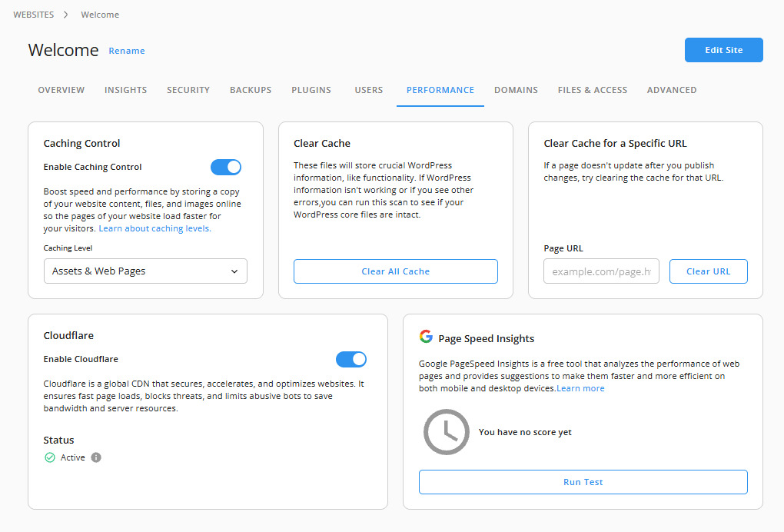
Task: Go to Files & Access tab
Action: (x=593, y=90)
